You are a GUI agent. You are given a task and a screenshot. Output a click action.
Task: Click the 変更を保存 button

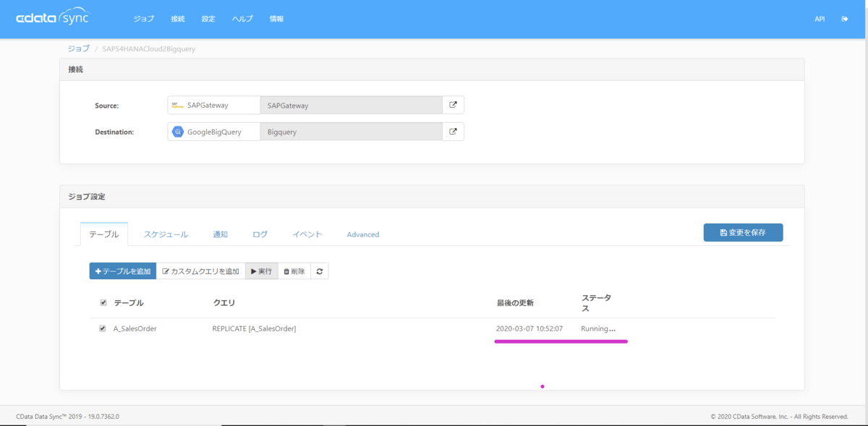pos(743,232)
